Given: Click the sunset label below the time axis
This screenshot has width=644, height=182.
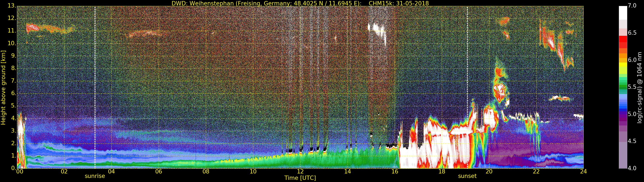Looking at the screenshot, I should 467,176.
